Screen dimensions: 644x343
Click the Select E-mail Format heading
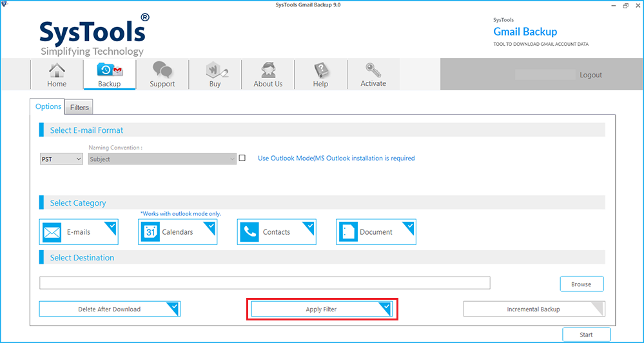pyautogui.click(x=86, y=130)
